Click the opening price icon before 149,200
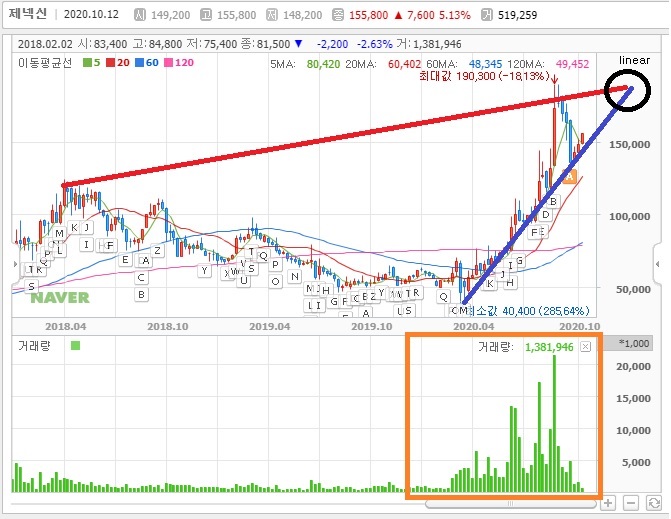 140,15
